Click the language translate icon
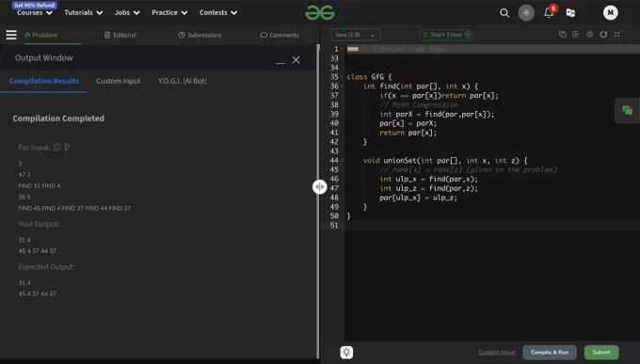Viewport: 640px width, 364px height. click(570, 13)
